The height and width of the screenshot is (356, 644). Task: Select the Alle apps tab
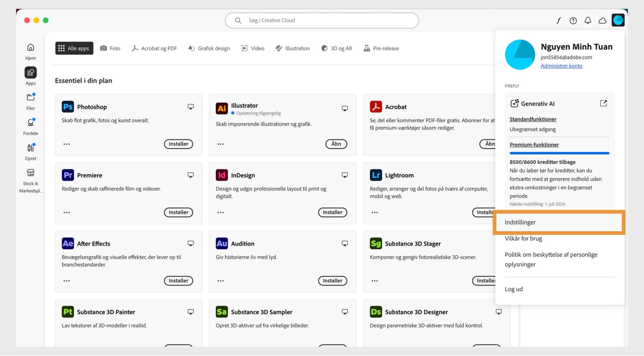(x=74, y=48)
